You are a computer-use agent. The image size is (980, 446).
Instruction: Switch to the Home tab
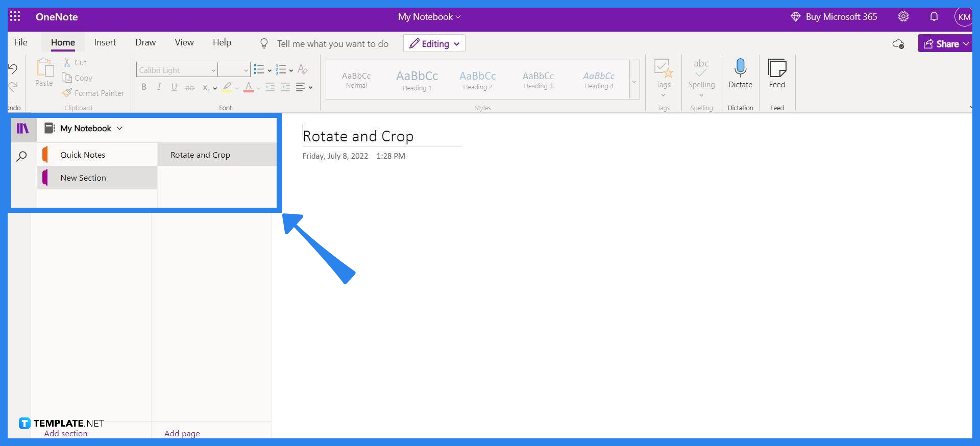[x=63, y=42]
